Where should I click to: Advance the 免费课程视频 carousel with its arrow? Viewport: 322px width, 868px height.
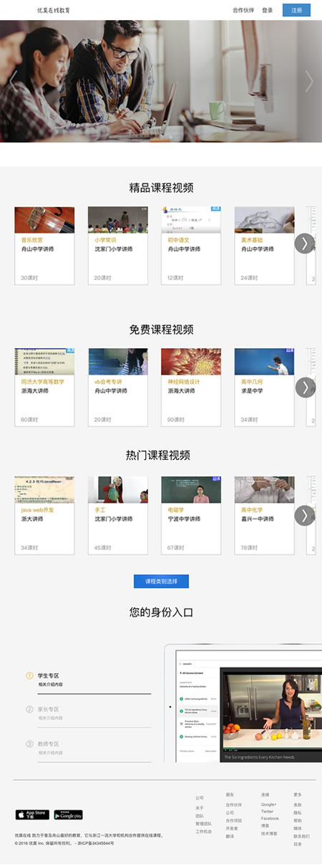(x=304, y=387)
